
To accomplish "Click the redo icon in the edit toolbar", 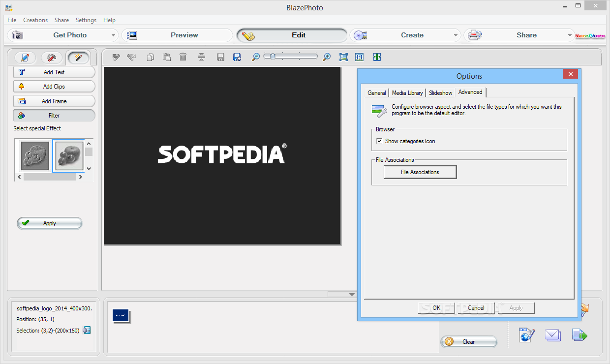I will pos(131,57).
